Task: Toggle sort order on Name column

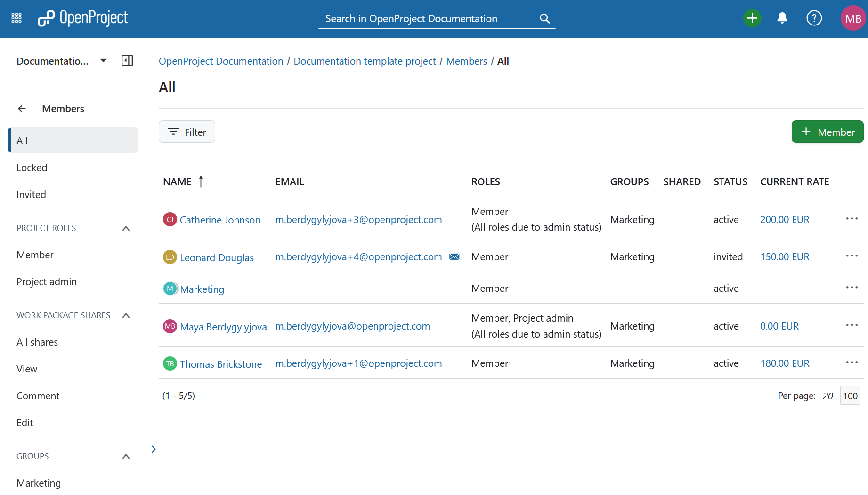Action: (201, 181)
